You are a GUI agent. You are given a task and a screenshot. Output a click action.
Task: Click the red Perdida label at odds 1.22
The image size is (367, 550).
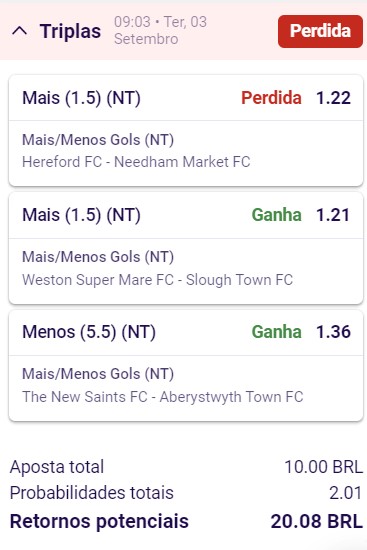coord(271,98)
